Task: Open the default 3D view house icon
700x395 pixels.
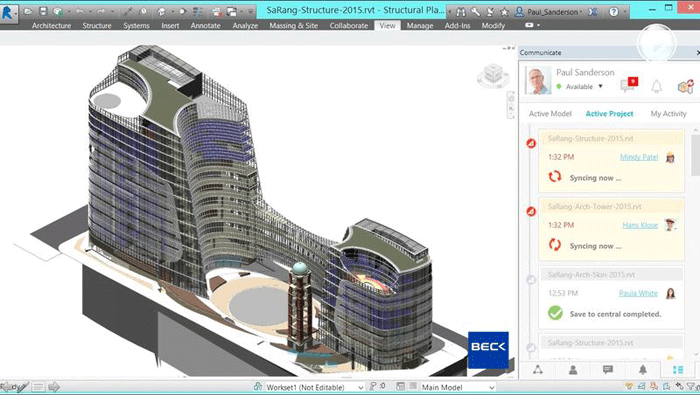Action: [162, 12]
